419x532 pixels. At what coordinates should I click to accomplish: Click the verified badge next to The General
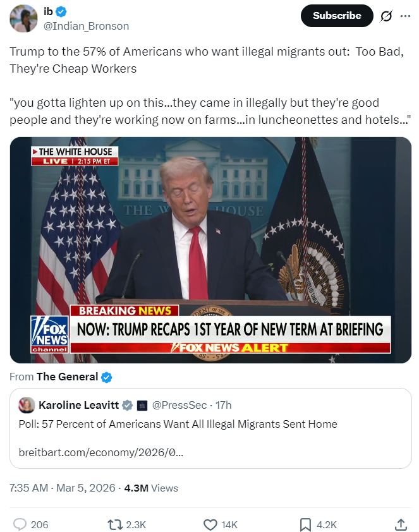(x=107, y=377)
